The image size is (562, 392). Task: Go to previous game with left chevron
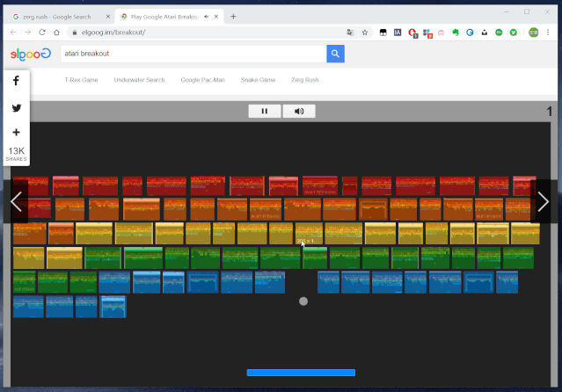click(x=16, y=202)
